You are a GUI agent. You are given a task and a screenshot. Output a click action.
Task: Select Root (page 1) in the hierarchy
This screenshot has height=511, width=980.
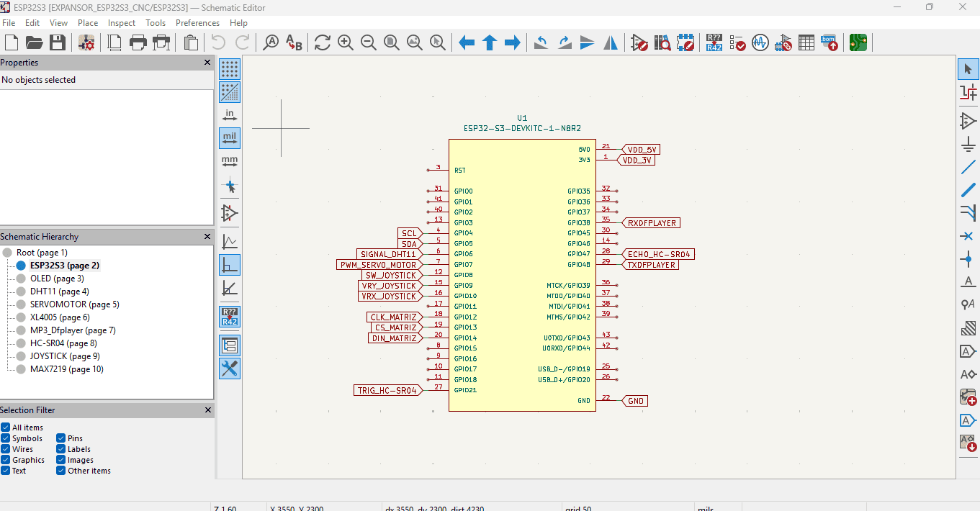click(x=42, y=253)
